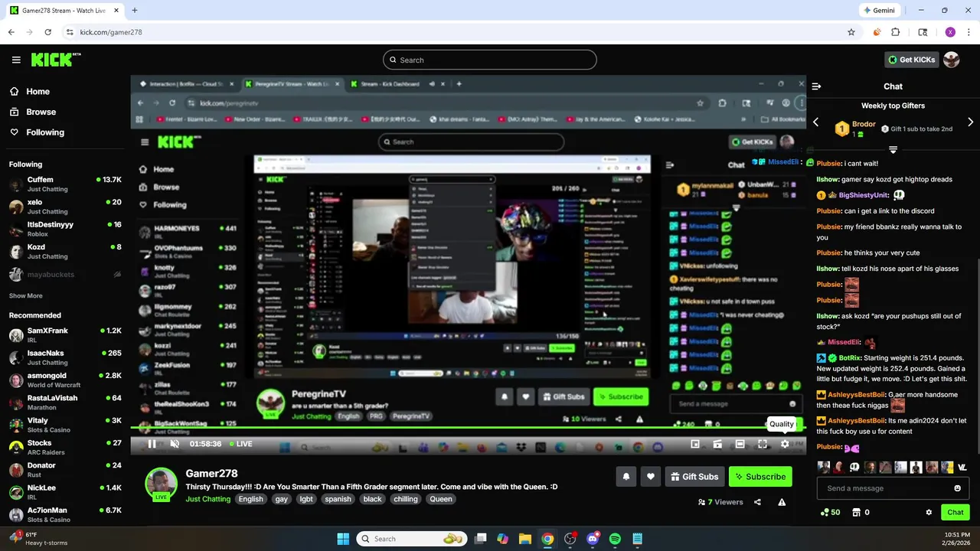This screenshot has height=551, width=980.
Task: Open the emoji picker in chat
Action: pos(957,488)
